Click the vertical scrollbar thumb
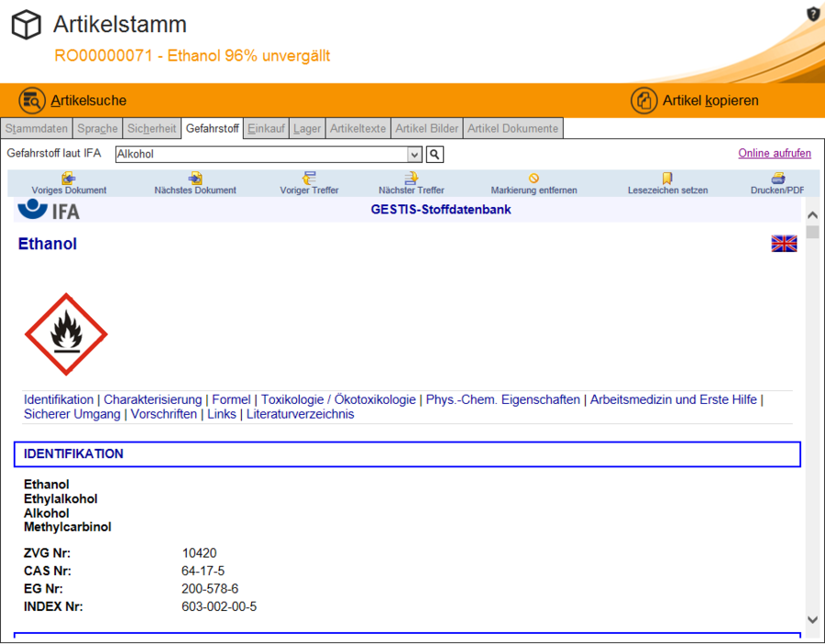This screenshot has height=644, width=825. pos(812,232)
